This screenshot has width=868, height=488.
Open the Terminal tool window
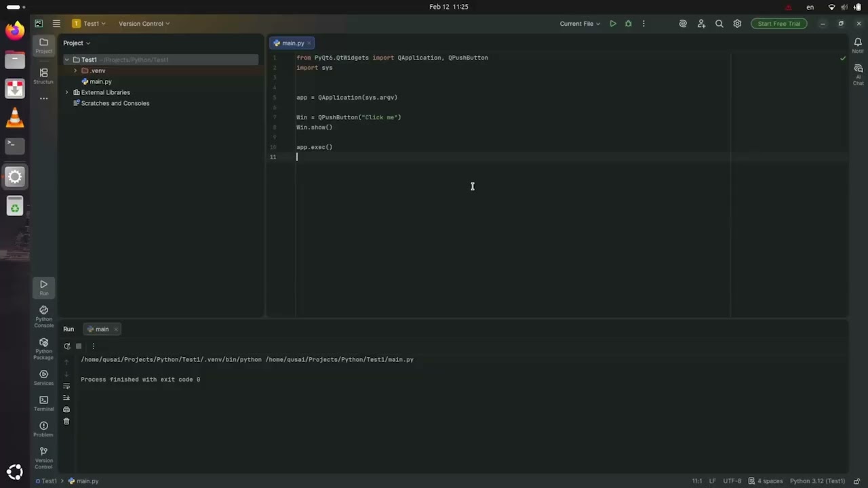[43, 403]
